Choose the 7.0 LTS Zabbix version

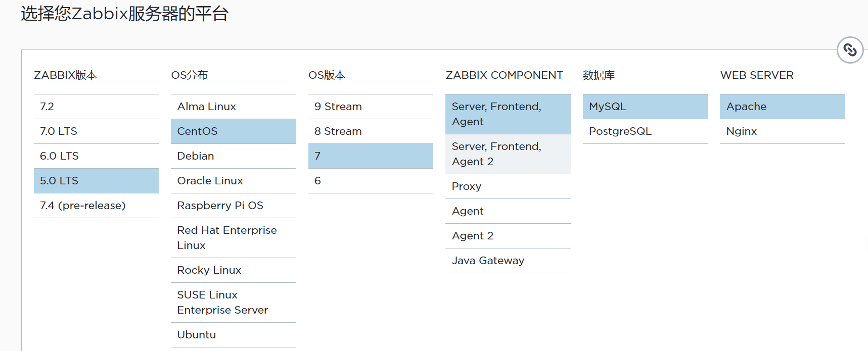96,131
